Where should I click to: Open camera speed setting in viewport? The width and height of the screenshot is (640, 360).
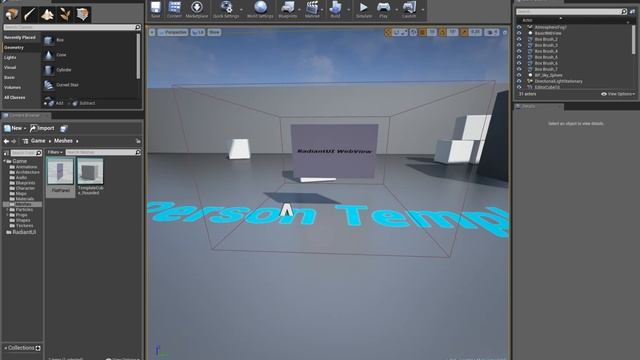[491, 32]
